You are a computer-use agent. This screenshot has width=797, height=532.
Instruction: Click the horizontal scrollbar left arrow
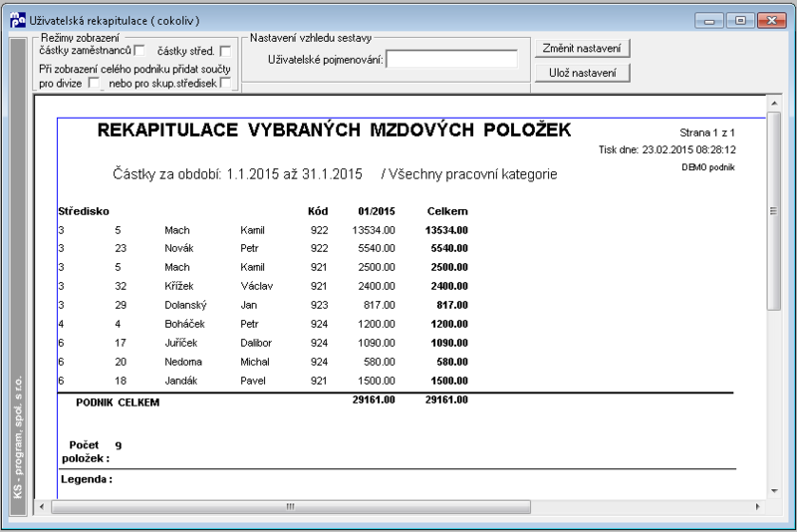[42, 506]
